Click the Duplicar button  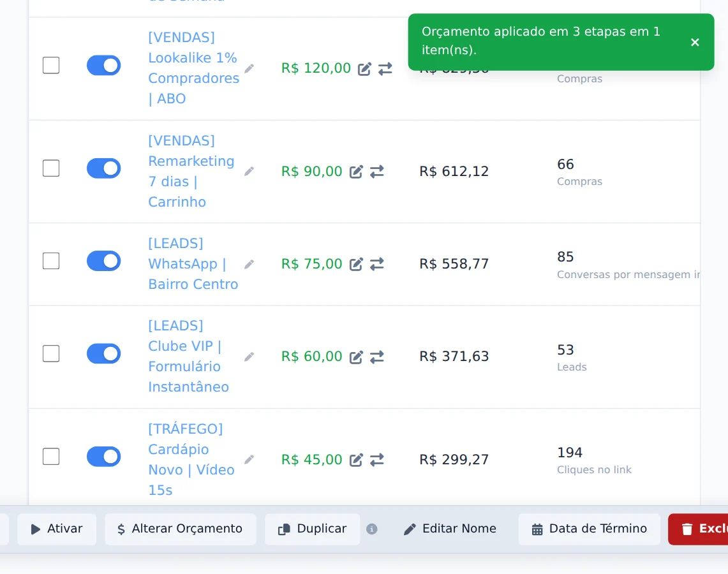(x=312, y=529)
